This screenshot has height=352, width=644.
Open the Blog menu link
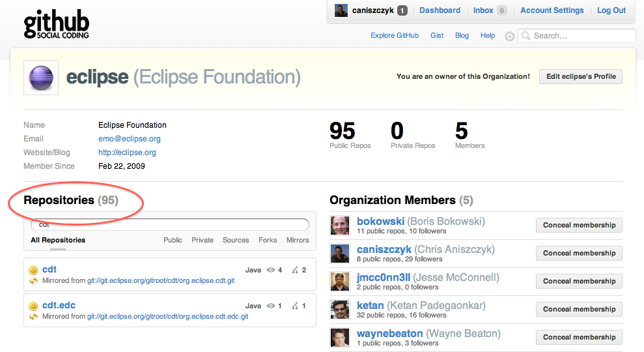462,35
